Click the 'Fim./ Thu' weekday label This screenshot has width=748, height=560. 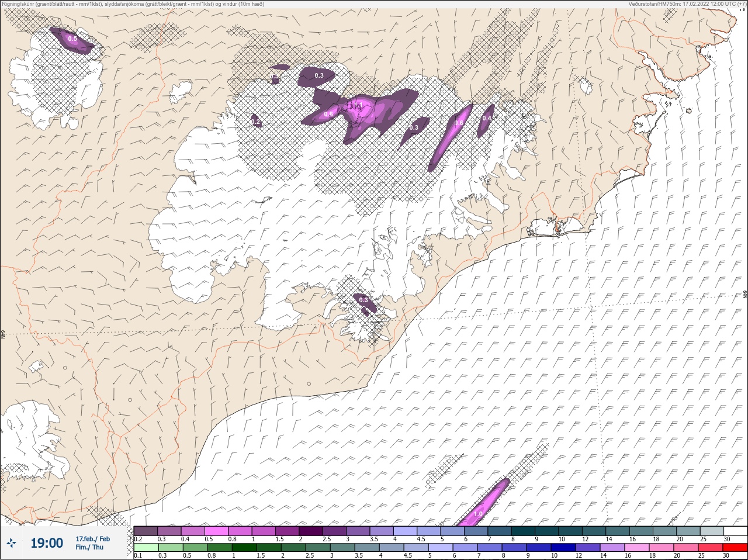pyautogui.click(x=89, y=547)
